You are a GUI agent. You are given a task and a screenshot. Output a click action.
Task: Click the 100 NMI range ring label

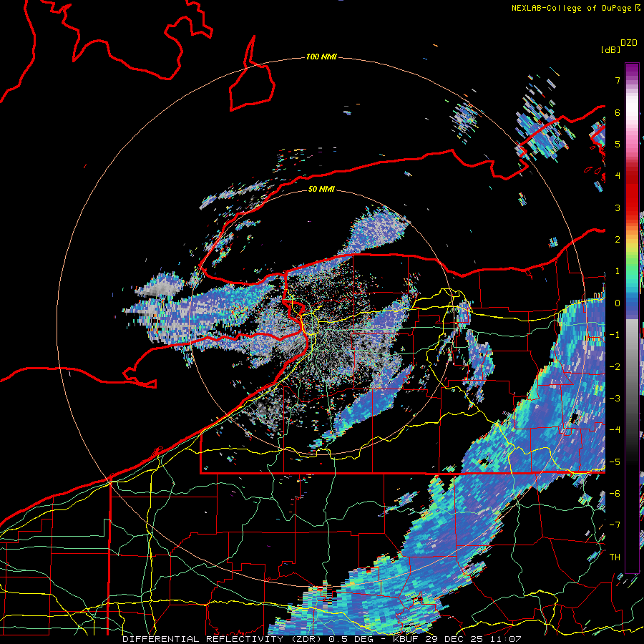pyautogui.click(x=321, y=57)
